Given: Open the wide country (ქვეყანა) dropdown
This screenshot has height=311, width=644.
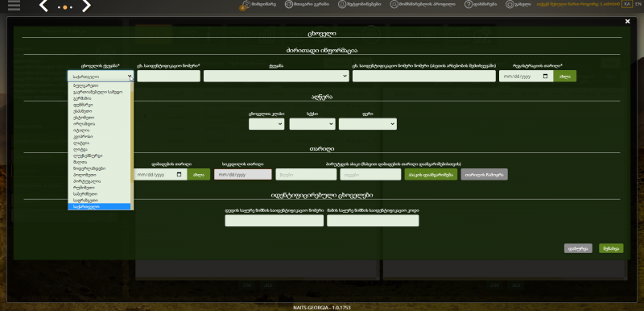Looking at the screenshot, I should (x=276, y=76).
